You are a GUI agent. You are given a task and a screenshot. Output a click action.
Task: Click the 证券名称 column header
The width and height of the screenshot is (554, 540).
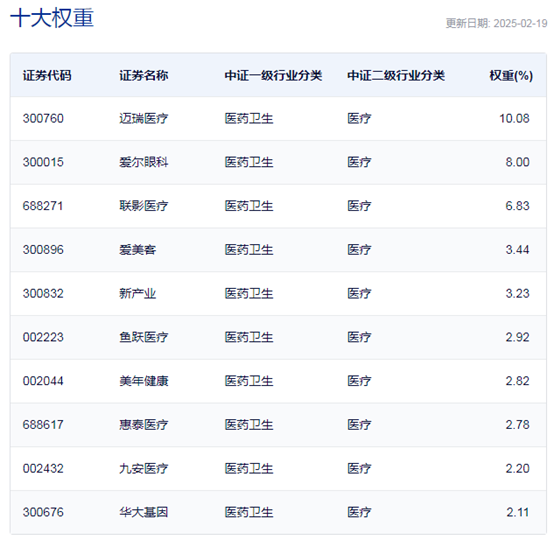[x=143, y=75]
